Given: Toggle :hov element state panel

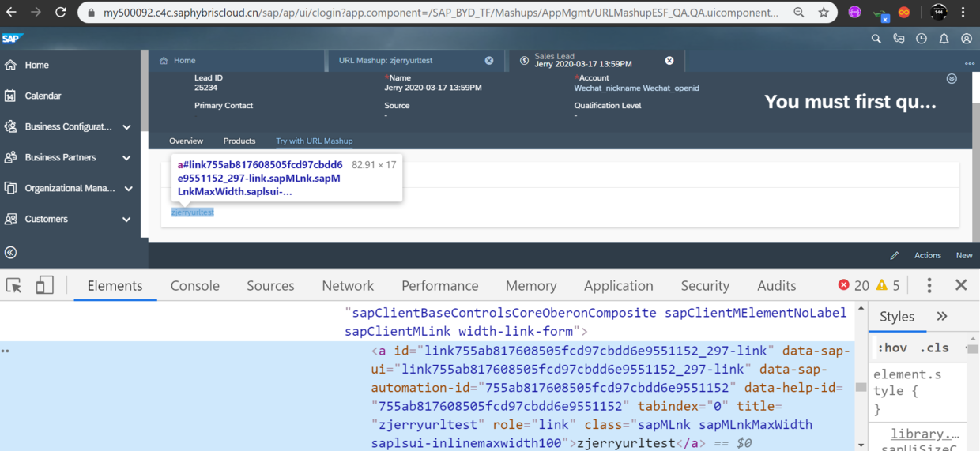Looking at the screenshot, I should [891, 348].
